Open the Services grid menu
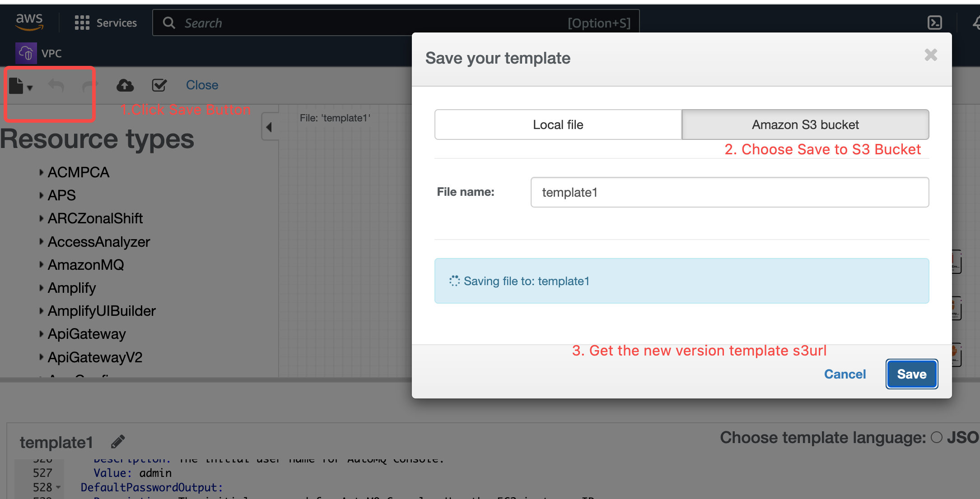Image resolution: width=980 pixels, height=499 pixels. pyautogui.click(x=105, y=23)
